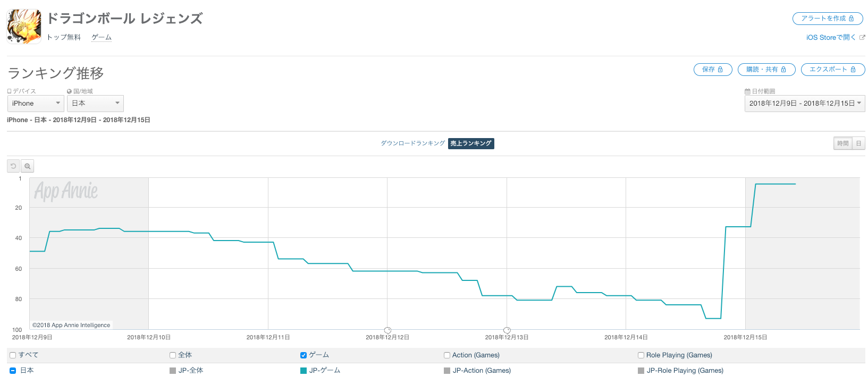
Task: Click the gray JP-Action (Games) legend swatch
Action: [x=447, y=371]
